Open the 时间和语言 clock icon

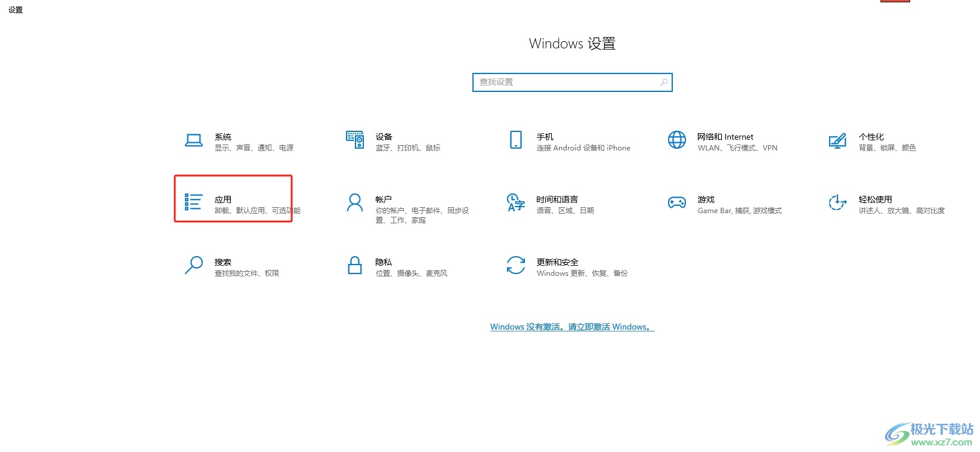516,202
